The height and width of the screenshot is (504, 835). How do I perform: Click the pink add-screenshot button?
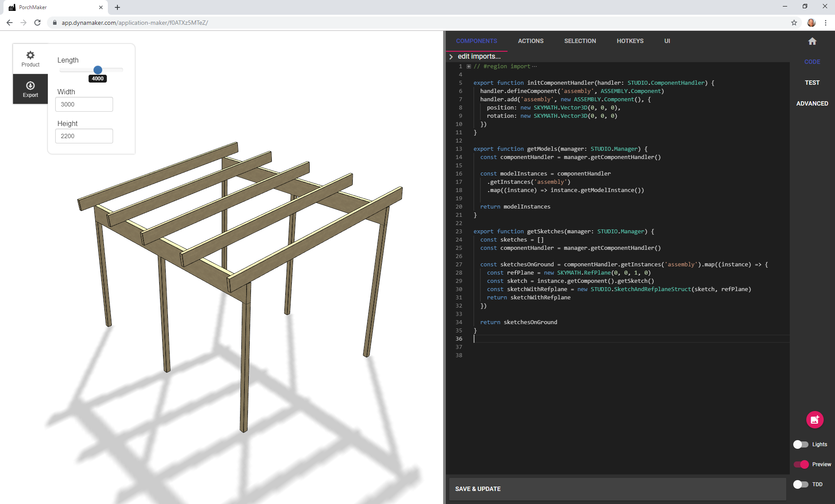point(814,420)
